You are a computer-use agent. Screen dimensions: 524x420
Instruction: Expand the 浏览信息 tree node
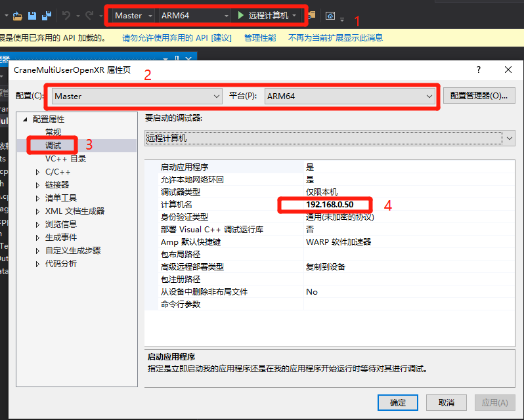[37, 224]
